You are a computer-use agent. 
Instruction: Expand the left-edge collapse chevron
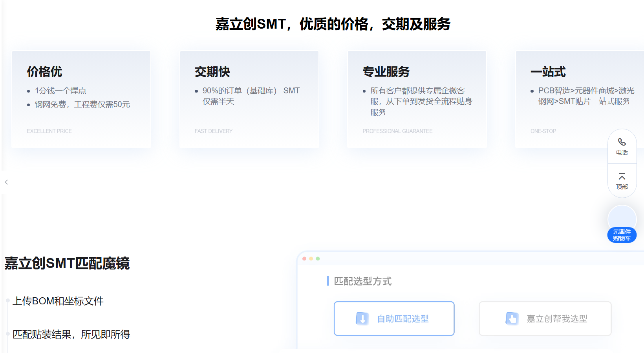(6, 182)
